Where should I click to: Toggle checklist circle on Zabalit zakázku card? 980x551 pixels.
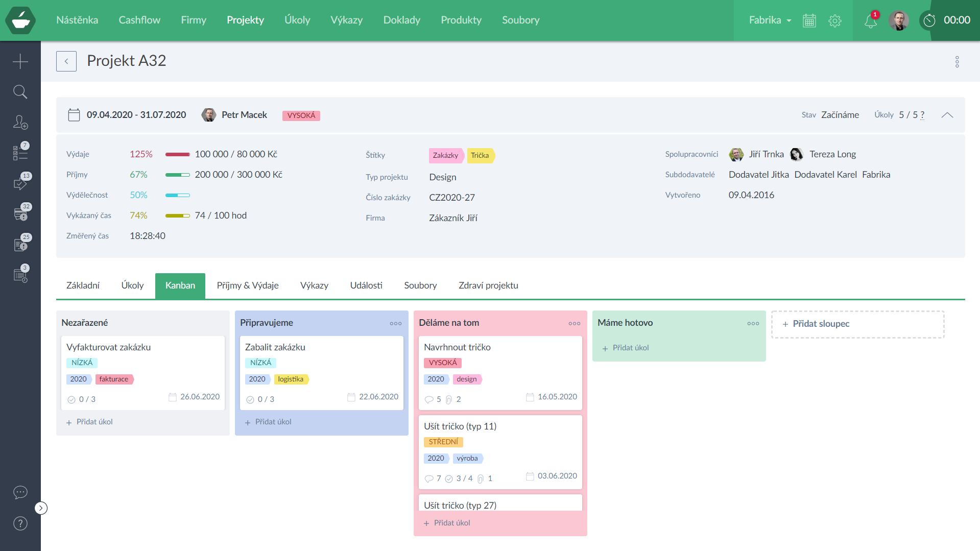(x=250, y=400)
